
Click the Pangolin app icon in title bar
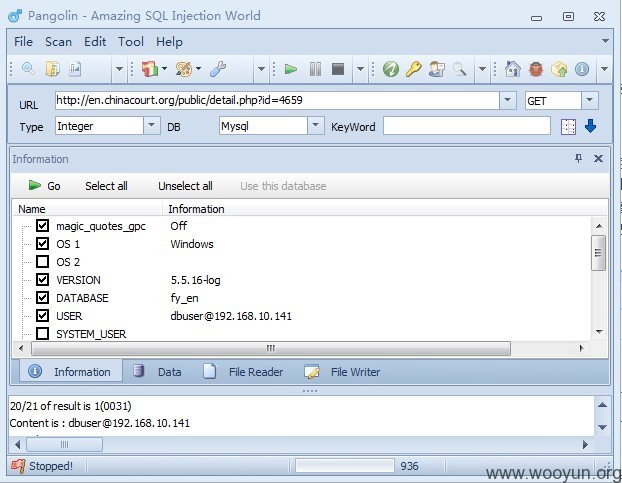15,16
